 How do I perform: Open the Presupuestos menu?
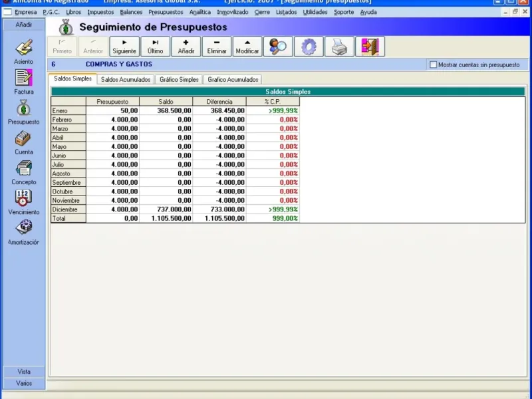166,12
